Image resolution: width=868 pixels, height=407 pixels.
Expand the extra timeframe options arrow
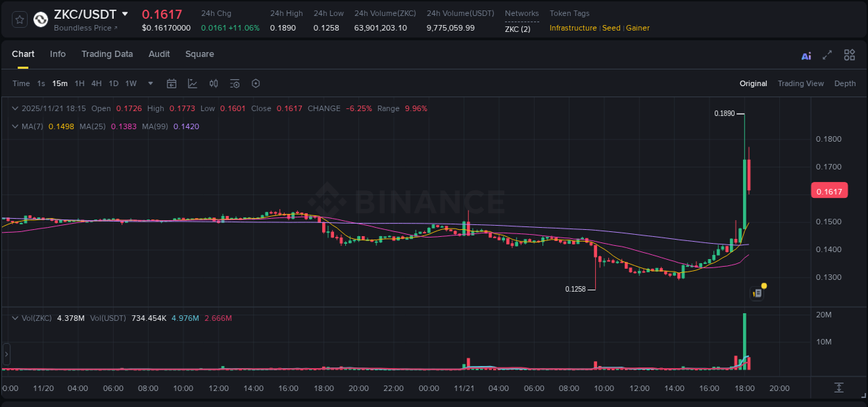coord(150,83)
